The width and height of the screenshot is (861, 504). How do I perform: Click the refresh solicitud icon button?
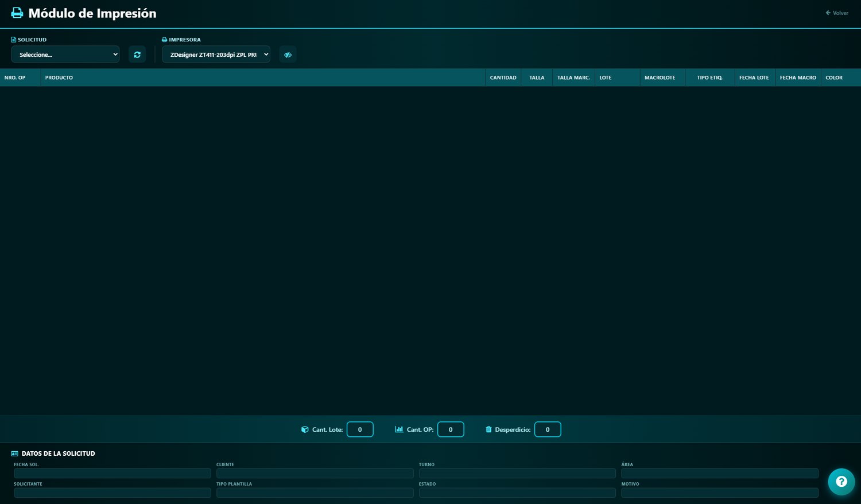137,55
